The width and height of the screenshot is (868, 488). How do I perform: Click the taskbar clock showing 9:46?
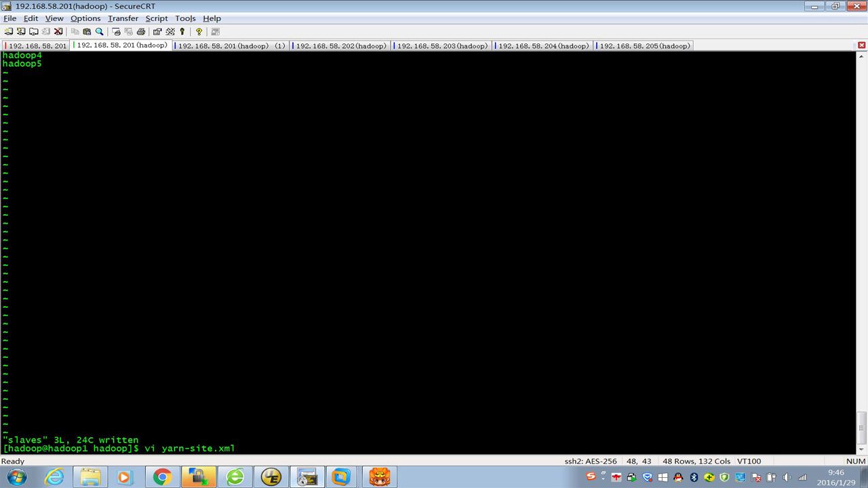836,477
